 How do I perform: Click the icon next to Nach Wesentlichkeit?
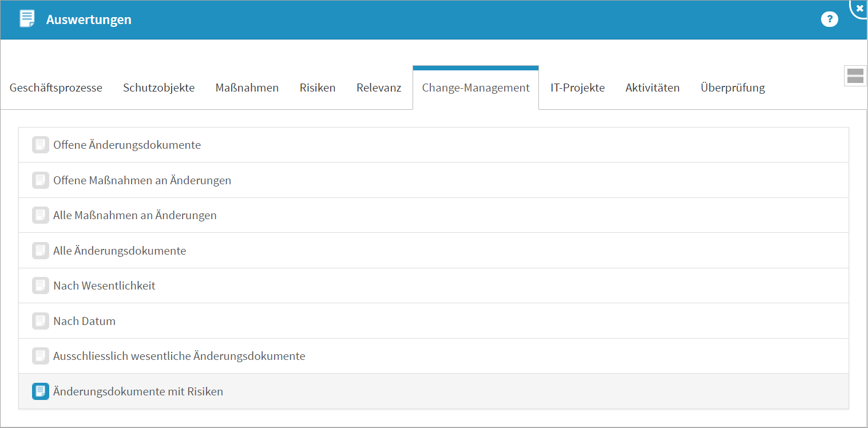click(x=40, y=286)
